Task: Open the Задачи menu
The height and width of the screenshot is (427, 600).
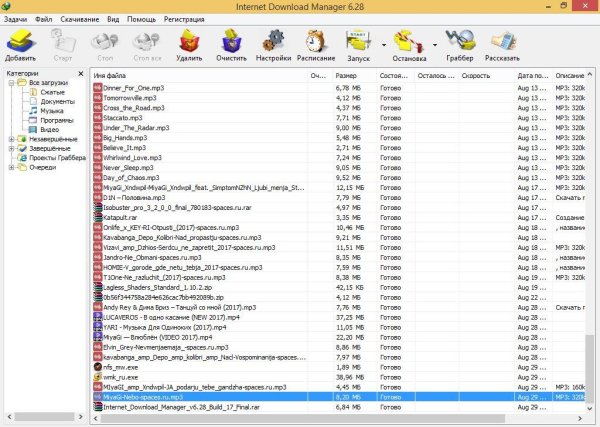Action: 15,19
